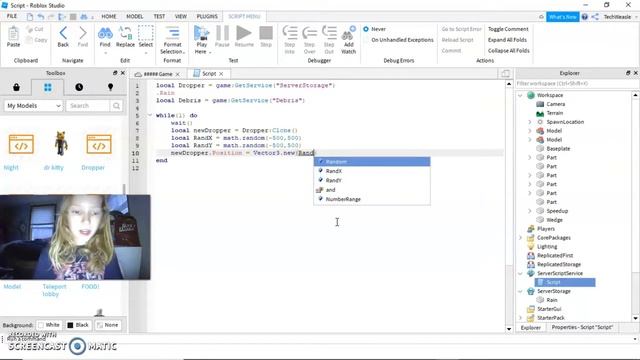Switch to the TEST ribbon tab
The height and width of the screenshot is (360, 640).
[159, 16]
